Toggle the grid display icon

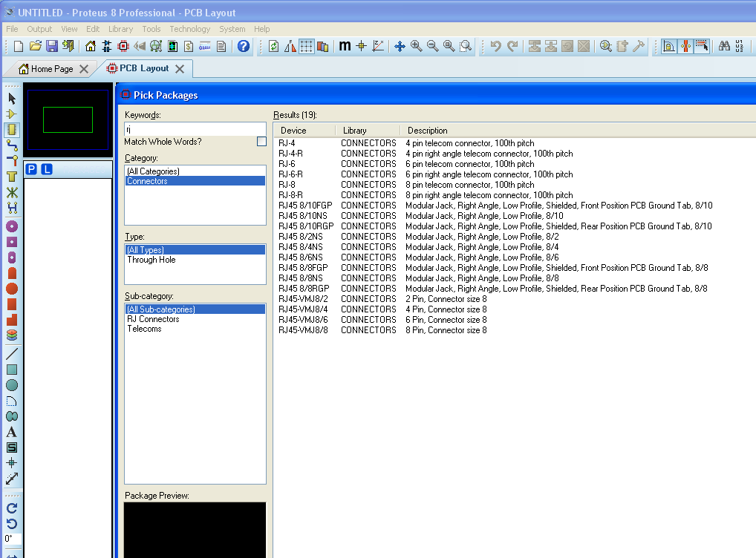click(307, 46)
